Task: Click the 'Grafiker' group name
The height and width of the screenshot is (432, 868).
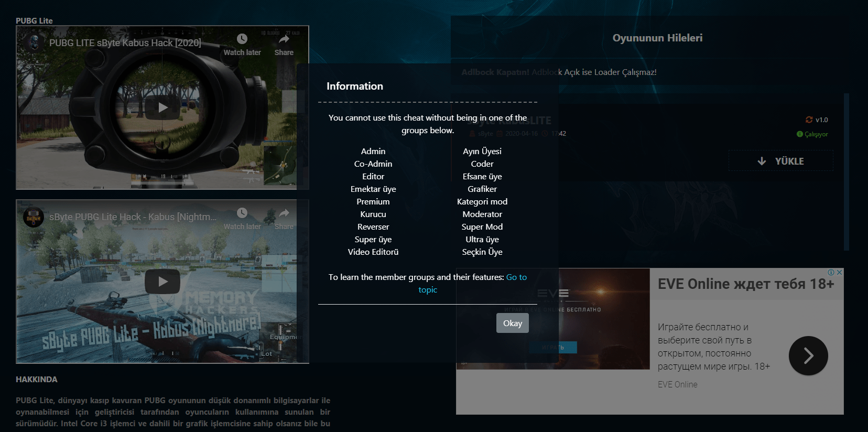Action: 482,189
